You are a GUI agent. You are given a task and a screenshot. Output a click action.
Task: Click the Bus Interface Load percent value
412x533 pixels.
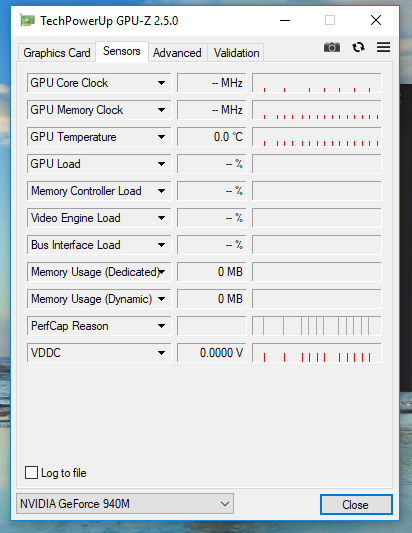pyautogui.click(x=211, y=245)
